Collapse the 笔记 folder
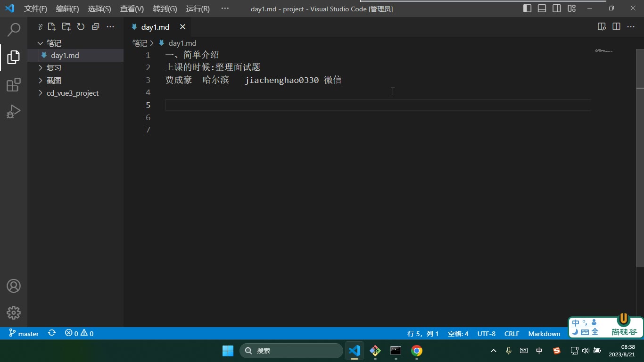 point(76,43)
